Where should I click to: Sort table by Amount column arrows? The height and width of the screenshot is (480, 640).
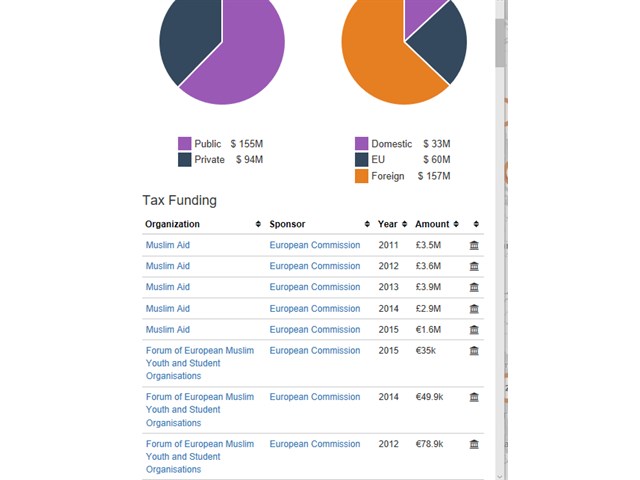click(x=456, y=224)
